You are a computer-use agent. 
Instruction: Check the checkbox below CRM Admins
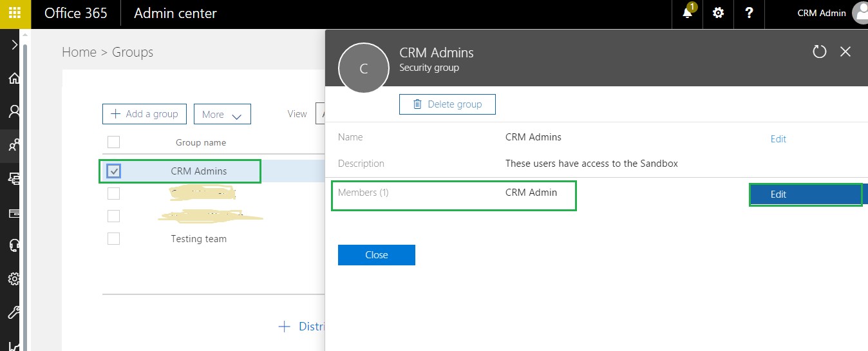click(x=113, y=193)
